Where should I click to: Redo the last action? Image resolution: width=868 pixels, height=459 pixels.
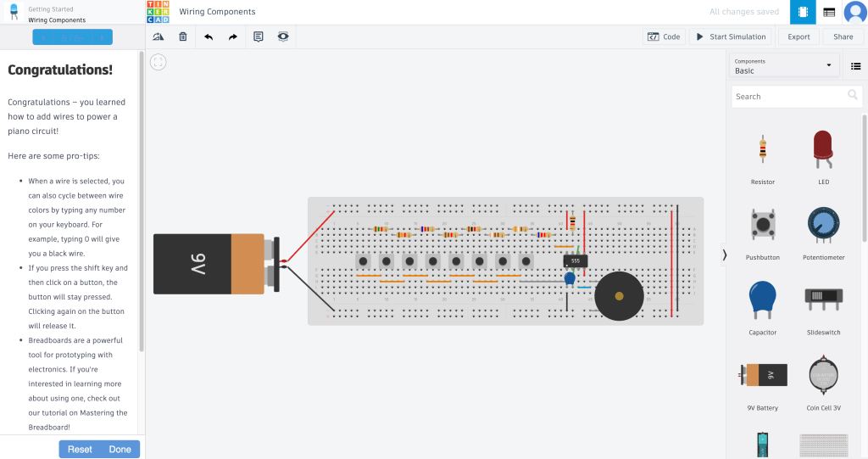tap(233, 36)
